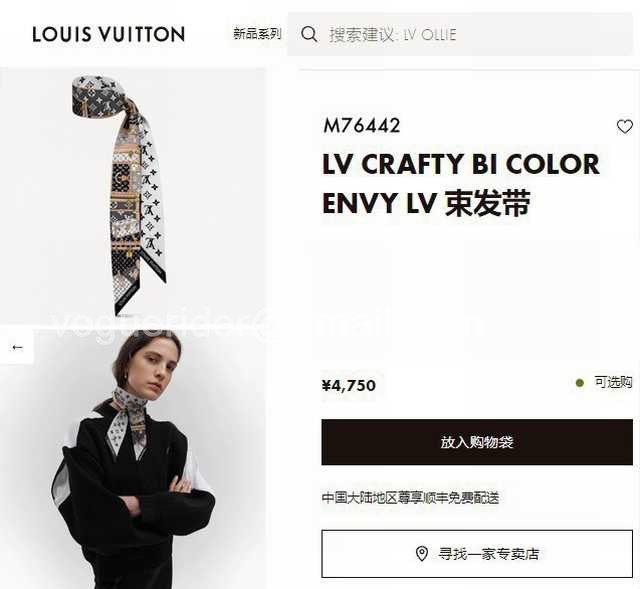Click the LOUIS VUITTON logo
The image size is (640, 589).
(x=109, y=34)
